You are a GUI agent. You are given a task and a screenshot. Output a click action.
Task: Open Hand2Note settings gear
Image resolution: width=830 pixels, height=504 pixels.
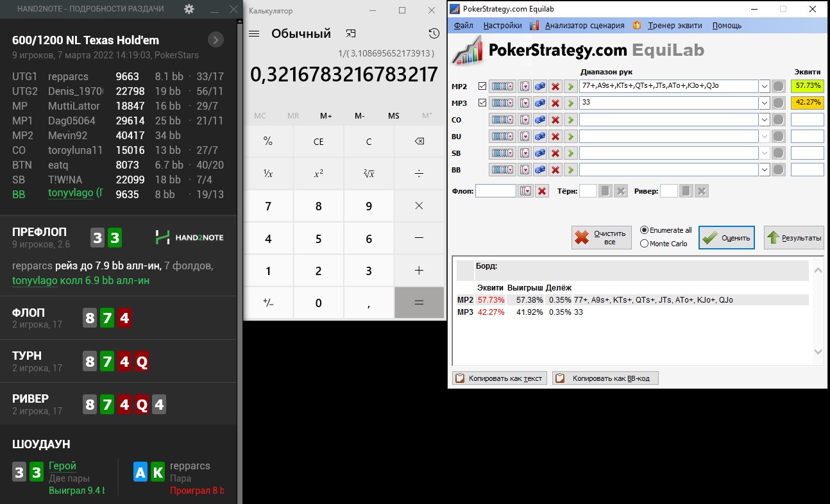click(x=189, y=9)
